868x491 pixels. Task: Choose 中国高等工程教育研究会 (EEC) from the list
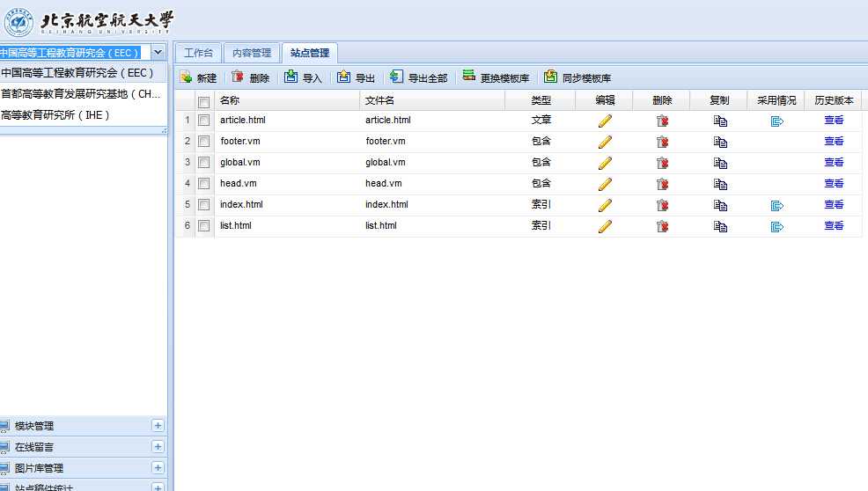83,73
